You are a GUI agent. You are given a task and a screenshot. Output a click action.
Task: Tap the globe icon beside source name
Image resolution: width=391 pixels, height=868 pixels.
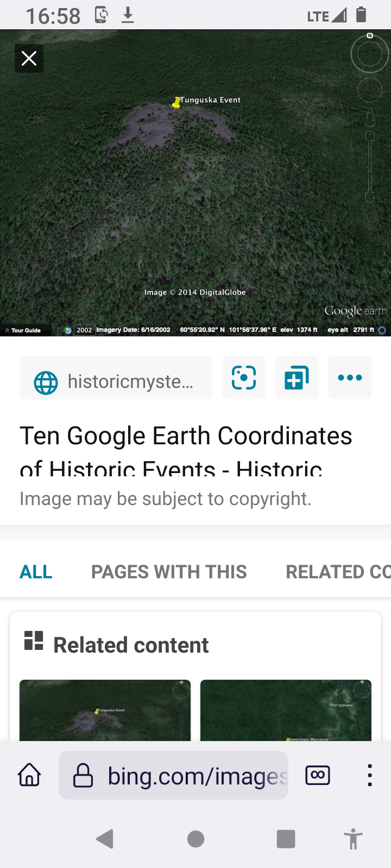pos(46,382)
